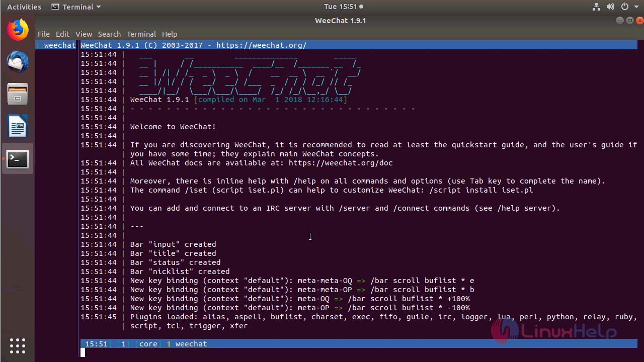Open the network status icon
The image size is (644, 362).
(596, 7)
